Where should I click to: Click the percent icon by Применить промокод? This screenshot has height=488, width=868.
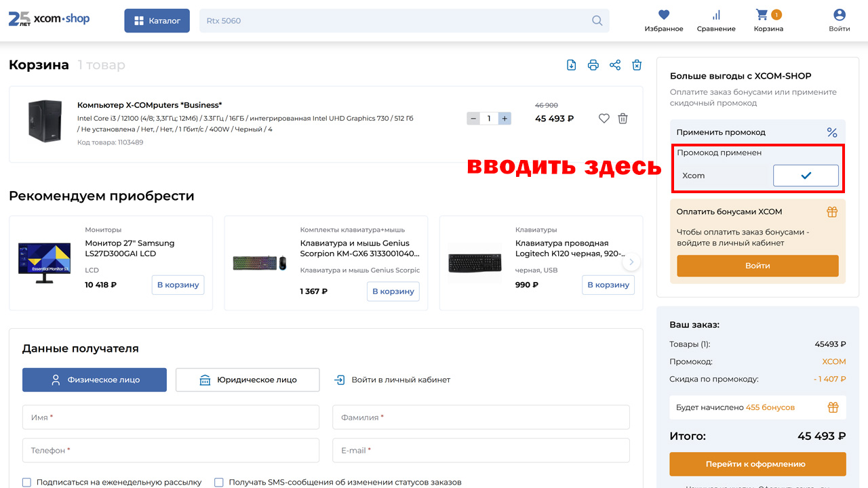(832, 132)
